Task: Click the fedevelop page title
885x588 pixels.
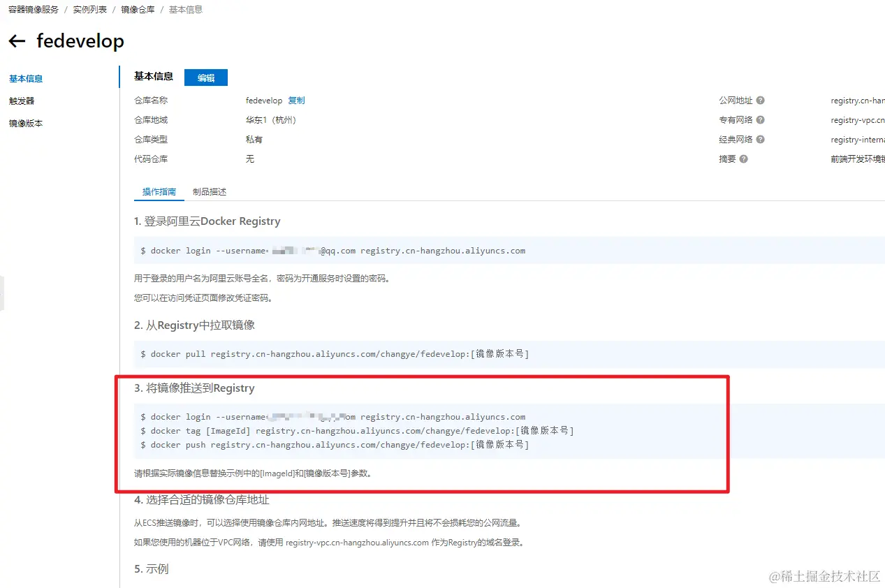Action: [80, 41]
